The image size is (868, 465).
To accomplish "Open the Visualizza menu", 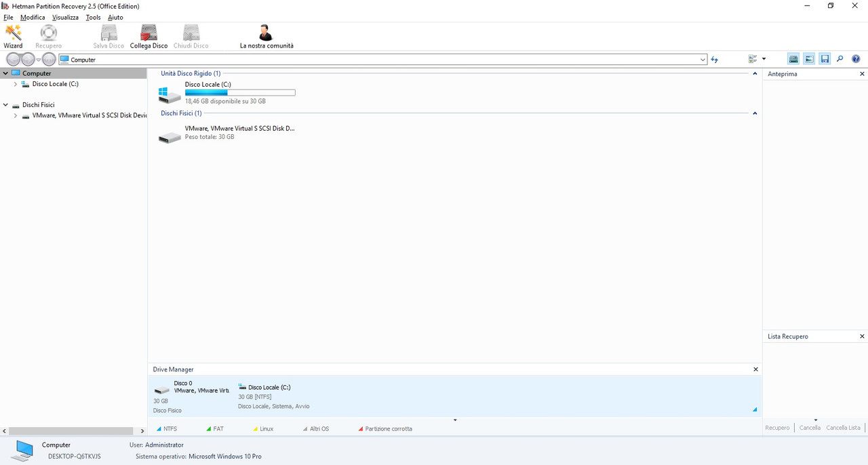I will pos(65,17).
